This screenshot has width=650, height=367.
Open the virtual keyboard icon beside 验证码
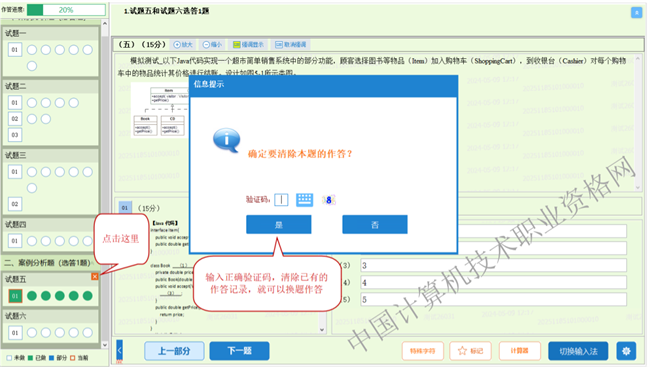(x=304, y=200)
